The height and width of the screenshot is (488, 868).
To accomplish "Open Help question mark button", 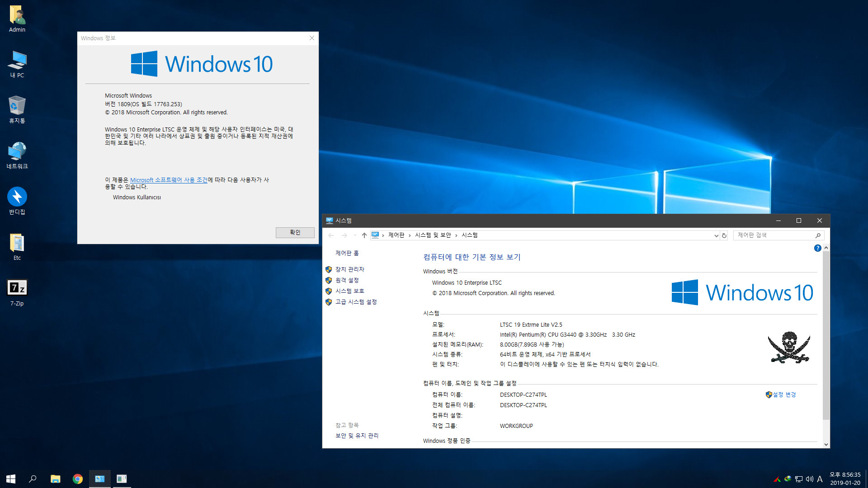I will (817, 248).
